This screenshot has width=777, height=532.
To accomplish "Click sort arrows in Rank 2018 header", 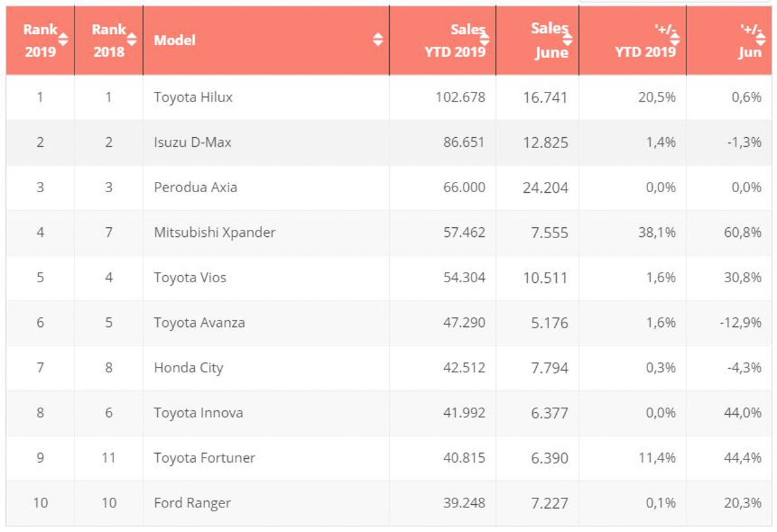I will [x=131, y=39].
